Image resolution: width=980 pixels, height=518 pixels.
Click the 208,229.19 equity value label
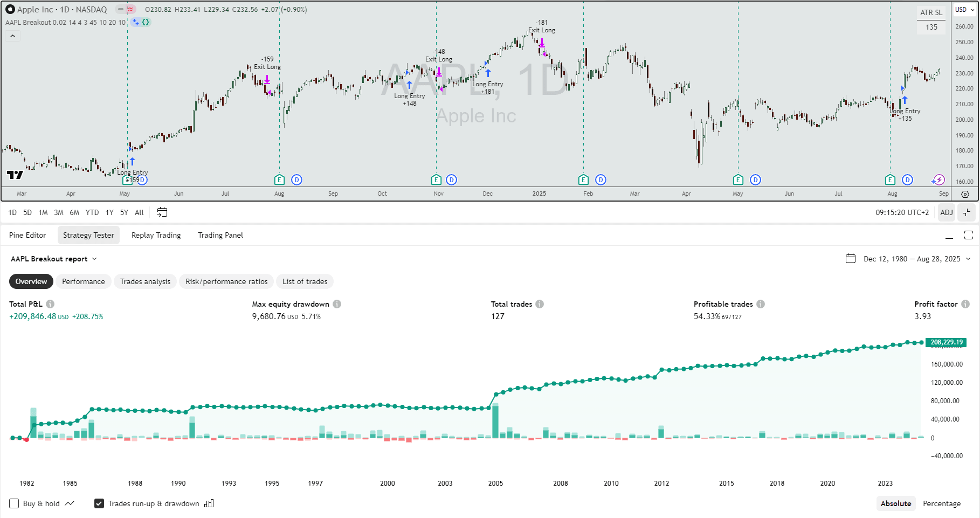coord(946,342)
